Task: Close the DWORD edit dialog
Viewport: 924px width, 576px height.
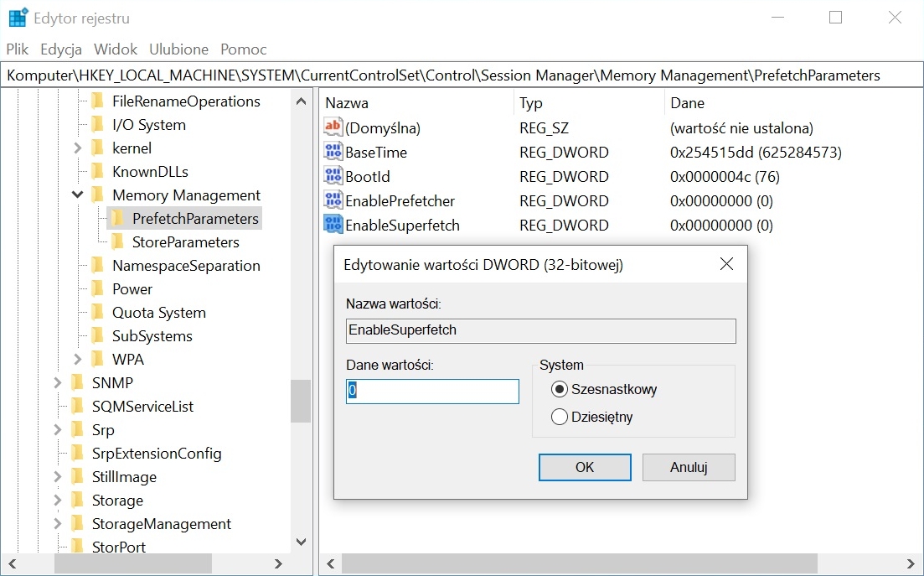Action: (726, 264)
